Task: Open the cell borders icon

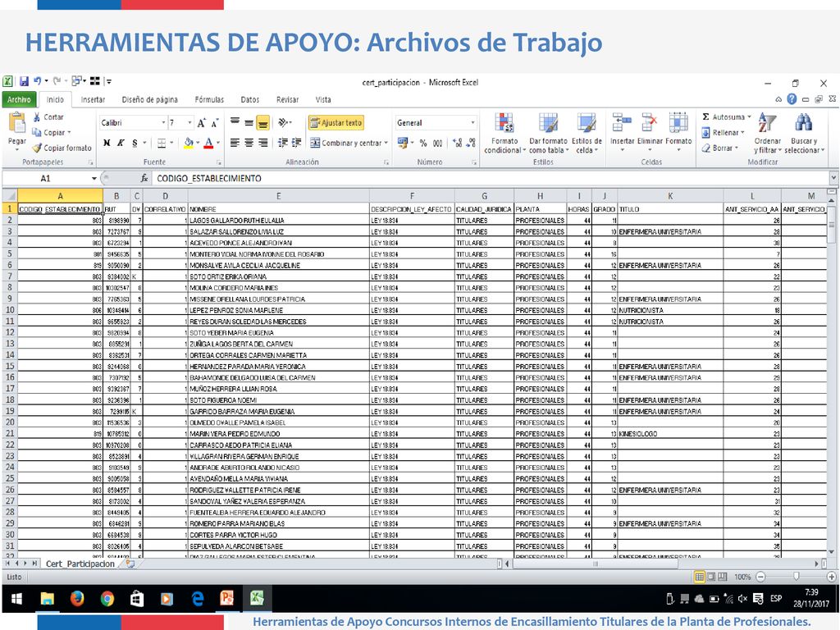Action: pyautogui.click(x=162, y=143)
